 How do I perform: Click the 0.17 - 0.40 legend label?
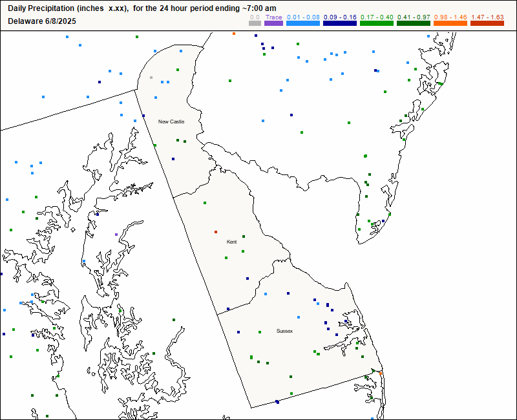point(377,17)
